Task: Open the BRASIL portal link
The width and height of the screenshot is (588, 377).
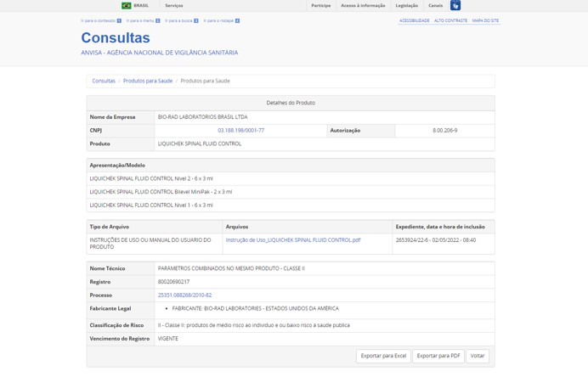Action: click(x=141, y=6)
